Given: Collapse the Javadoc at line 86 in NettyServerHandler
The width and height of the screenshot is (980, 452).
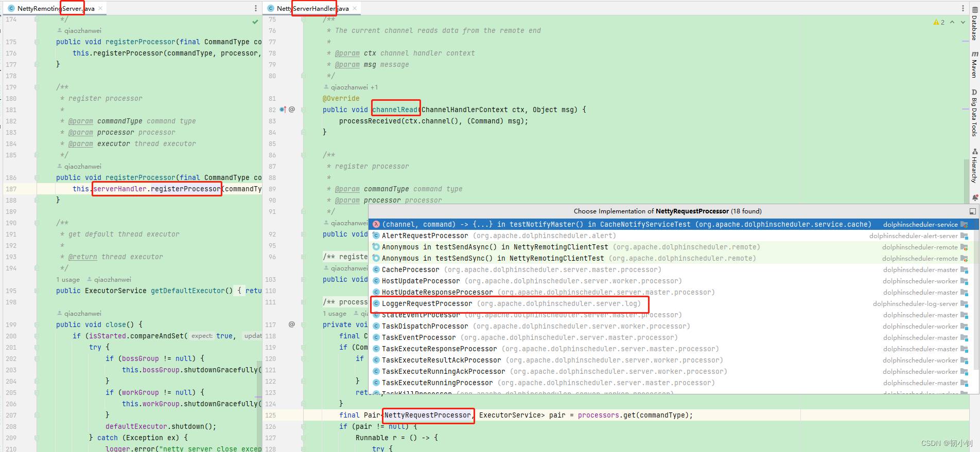Looking at the screenshot, I should tap(303, 155).
